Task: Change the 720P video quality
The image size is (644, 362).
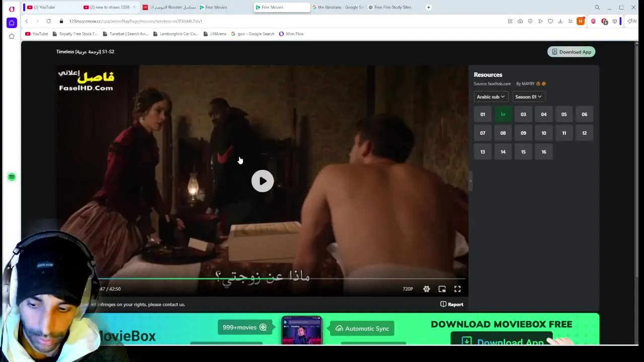Action: pos(408,289)
